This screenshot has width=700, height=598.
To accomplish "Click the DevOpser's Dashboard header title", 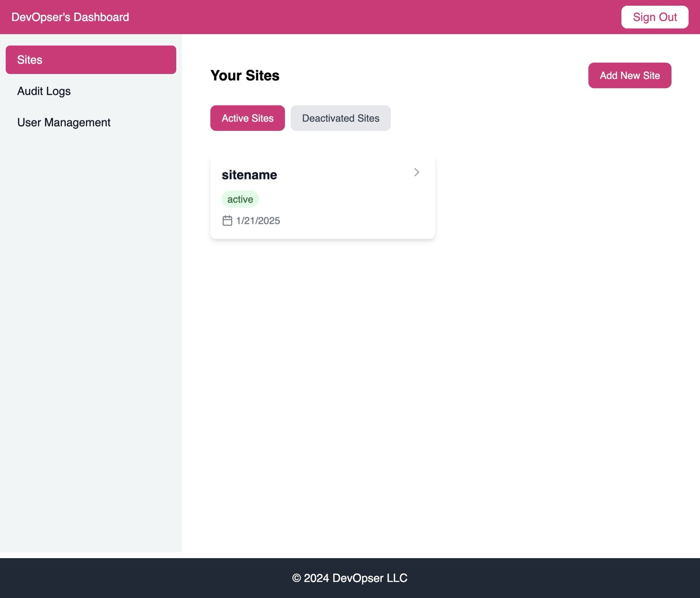I will click(70, 17).
